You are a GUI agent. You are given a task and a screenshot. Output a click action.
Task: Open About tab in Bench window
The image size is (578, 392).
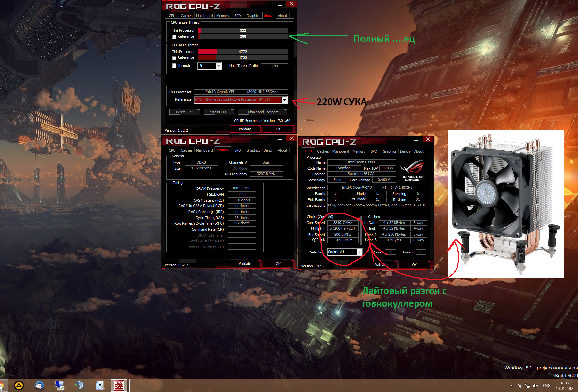(282, 16)
